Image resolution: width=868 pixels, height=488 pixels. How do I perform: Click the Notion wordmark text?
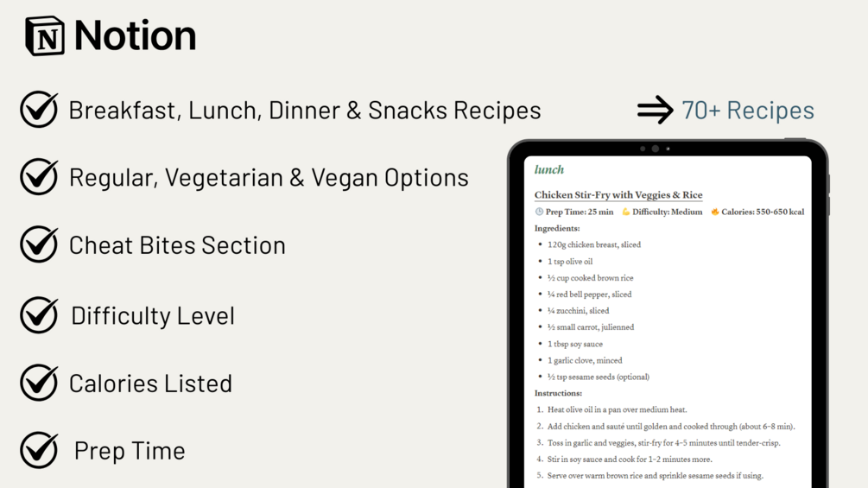tap(135, 36)
